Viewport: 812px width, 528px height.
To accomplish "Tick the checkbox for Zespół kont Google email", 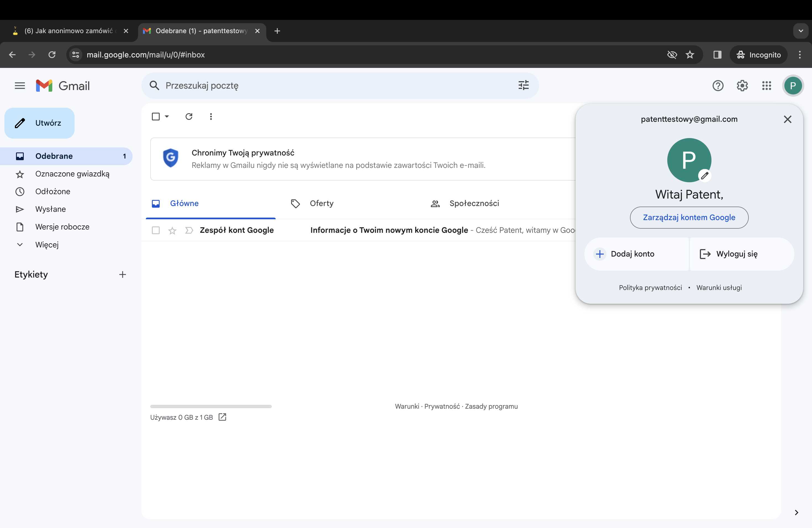I will coord(155,230).
